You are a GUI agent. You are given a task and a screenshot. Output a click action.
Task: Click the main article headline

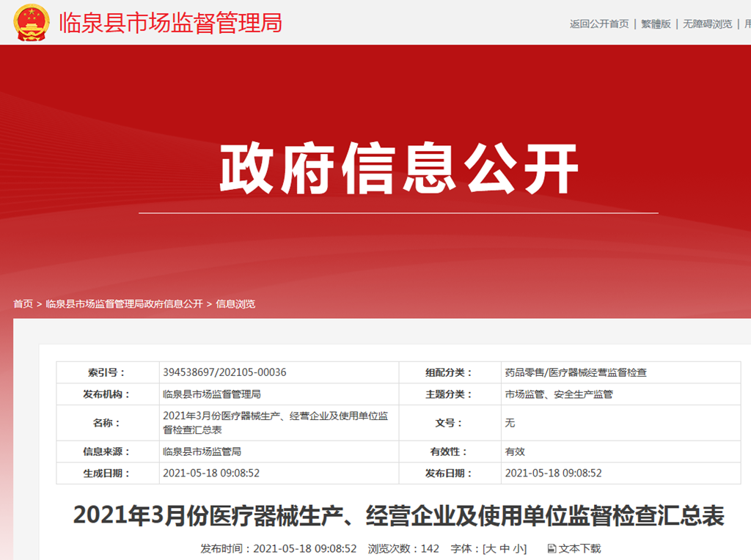398,516
